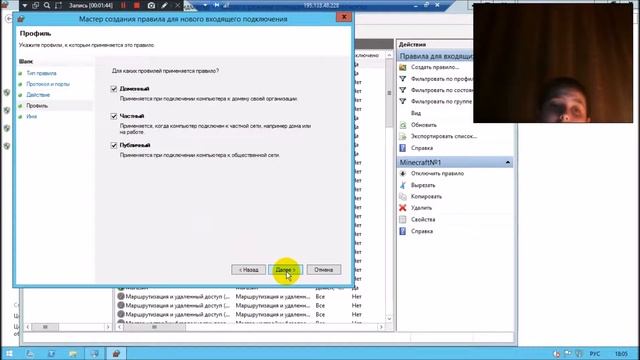The image size is (640, 360).
Task: Go to the Тип правила wizard step
Action: 41,73
